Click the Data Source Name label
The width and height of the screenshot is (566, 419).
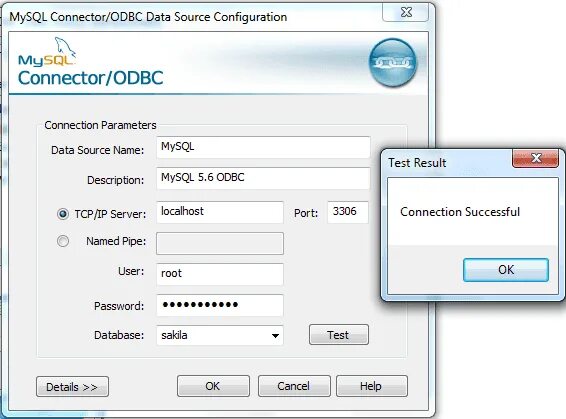click(97, 150)
